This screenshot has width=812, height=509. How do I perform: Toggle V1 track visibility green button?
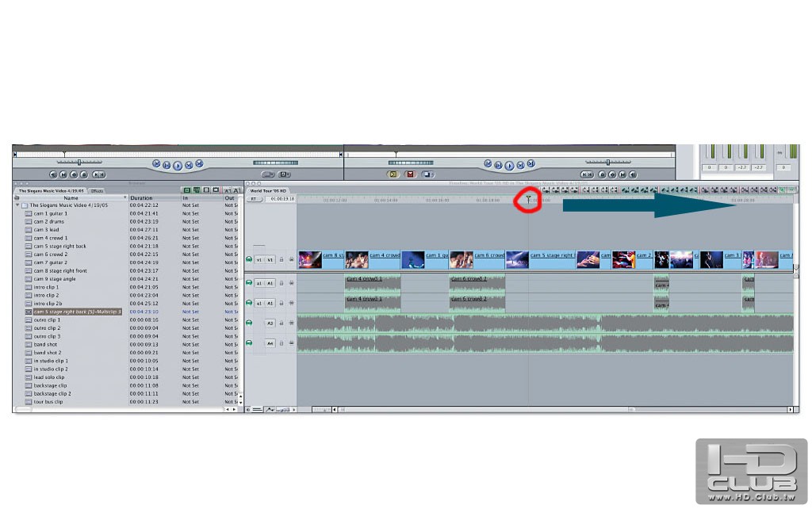(249, 259)
